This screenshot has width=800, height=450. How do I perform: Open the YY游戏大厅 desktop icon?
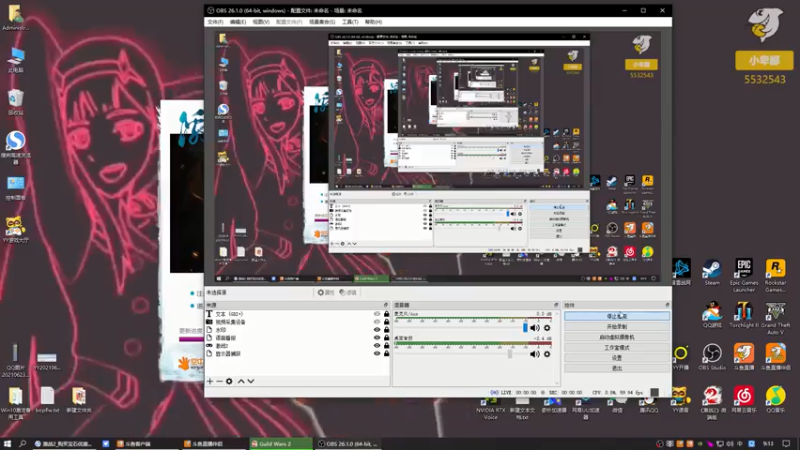coord(16,230)
